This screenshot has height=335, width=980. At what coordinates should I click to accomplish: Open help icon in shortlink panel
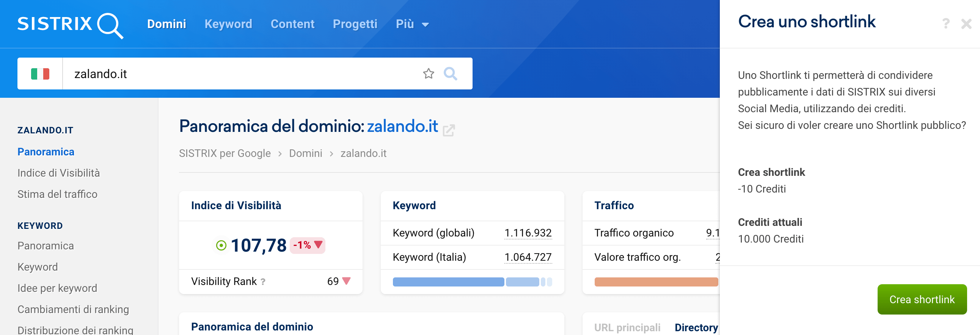point(946,23)
